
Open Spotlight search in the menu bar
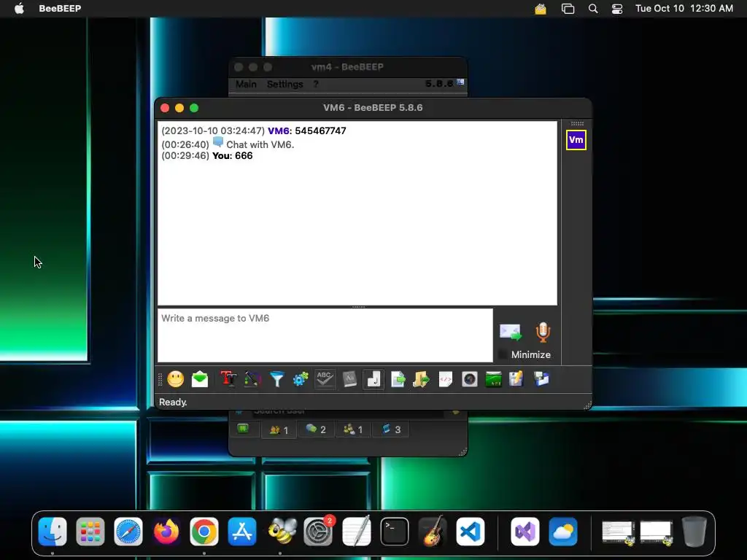pos(593,9)
